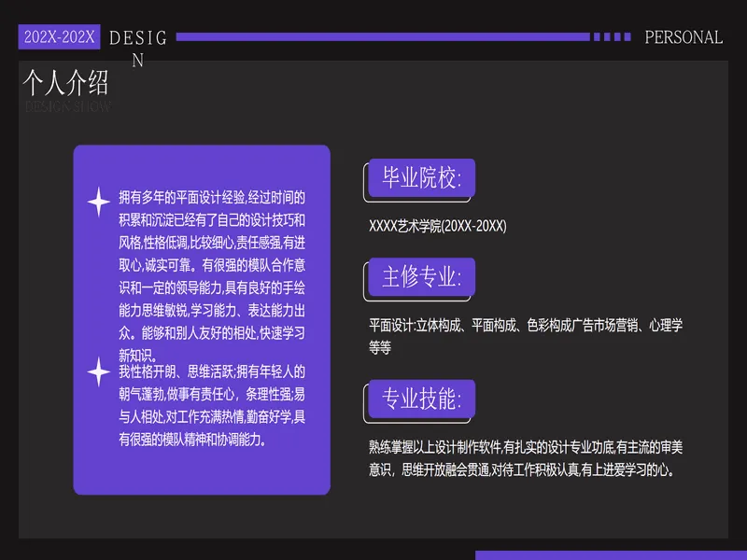Click the 主修专业 heading box

[422, 276]
